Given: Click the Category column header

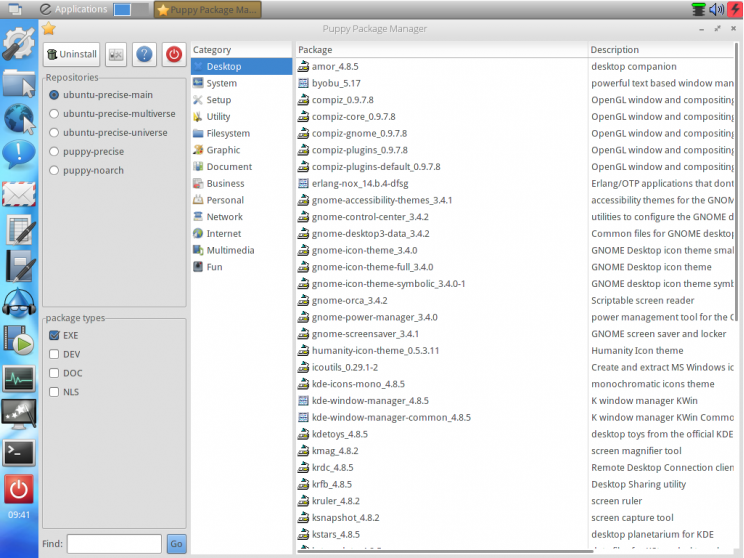Looking at the screenshot, I should coord(242,50).
